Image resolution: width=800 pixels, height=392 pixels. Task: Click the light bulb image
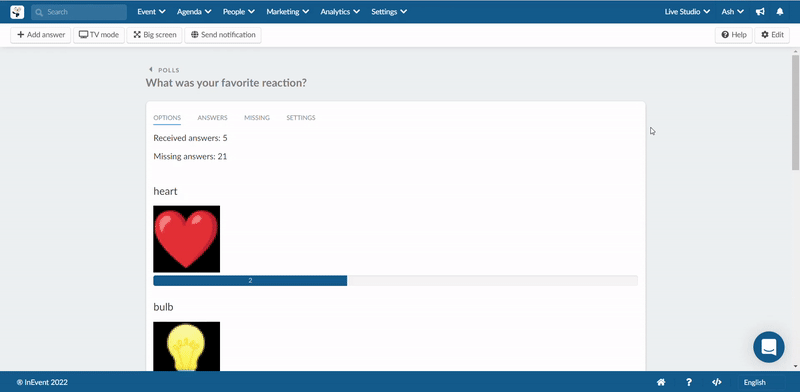coord(186,346)
